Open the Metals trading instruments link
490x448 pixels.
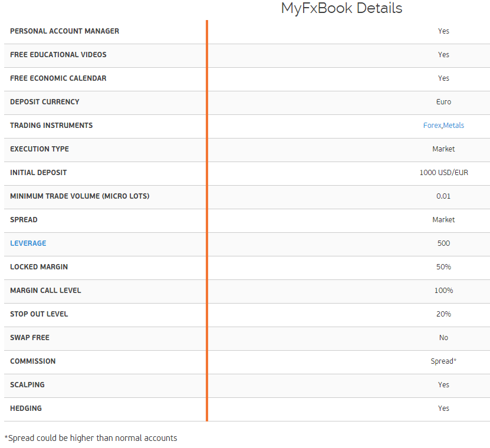pos(454,126)
